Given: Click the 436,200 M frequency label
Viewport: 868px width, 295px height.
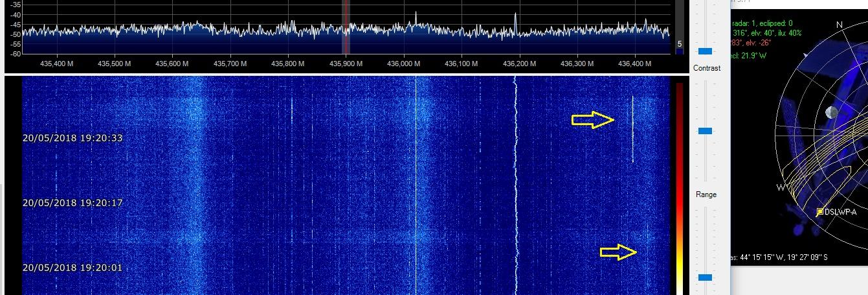Looking at the screenshot, I should click(x=518, y=64).
